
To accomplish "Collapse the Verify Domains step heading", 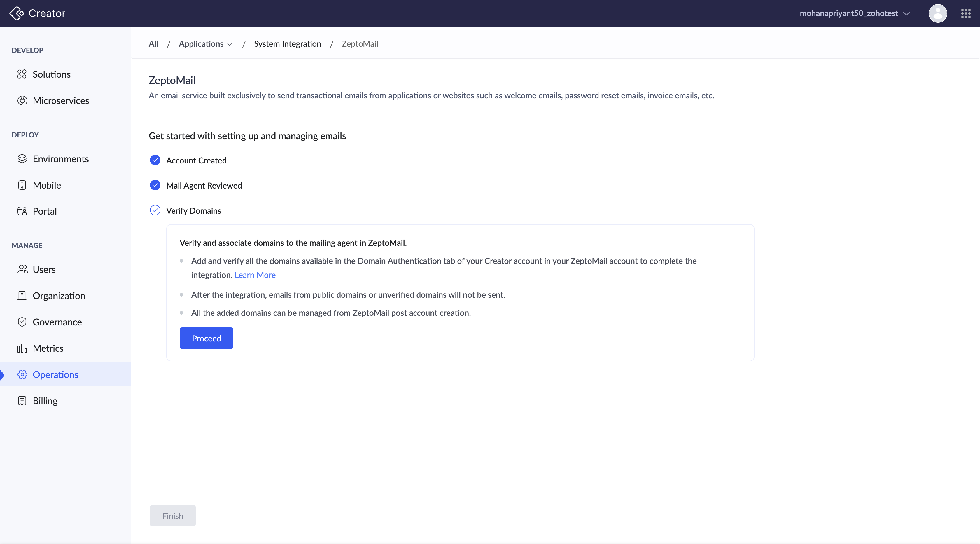I will tap(193, 210).
